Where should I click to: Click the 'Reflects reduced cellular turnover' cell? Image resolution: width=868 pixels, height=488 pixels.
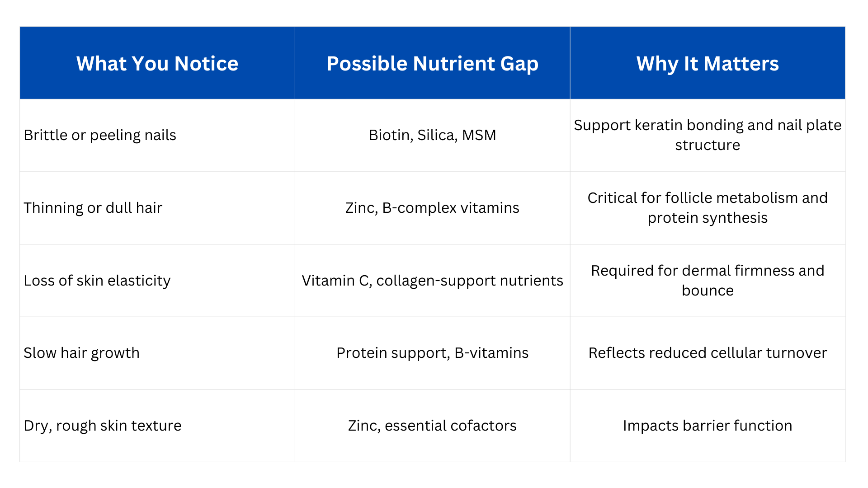click(x=708, y=353)
